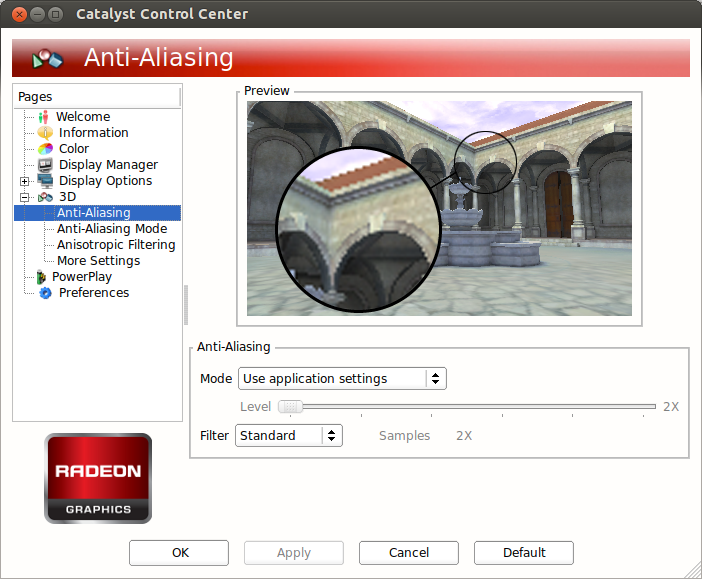The width and height of the screenshot is (702, 579).
Task: Open the Color page
Action: 74,149
